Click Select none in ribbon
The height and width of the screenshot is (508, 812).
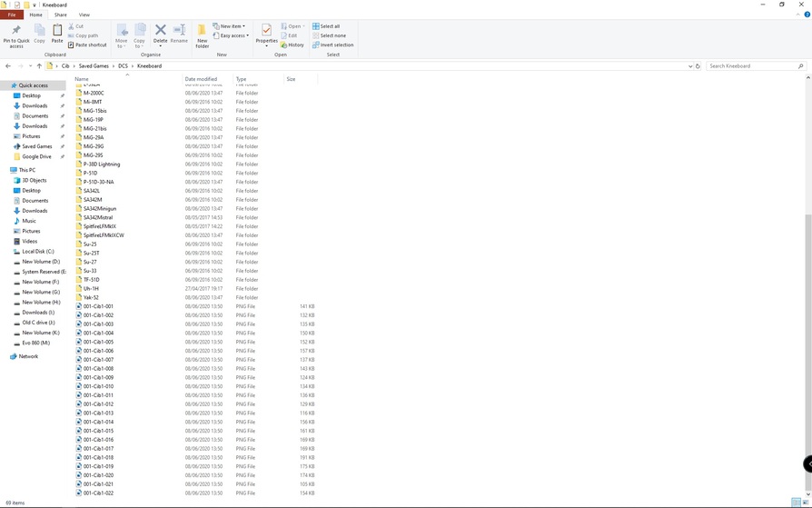(x=330, y=35)
